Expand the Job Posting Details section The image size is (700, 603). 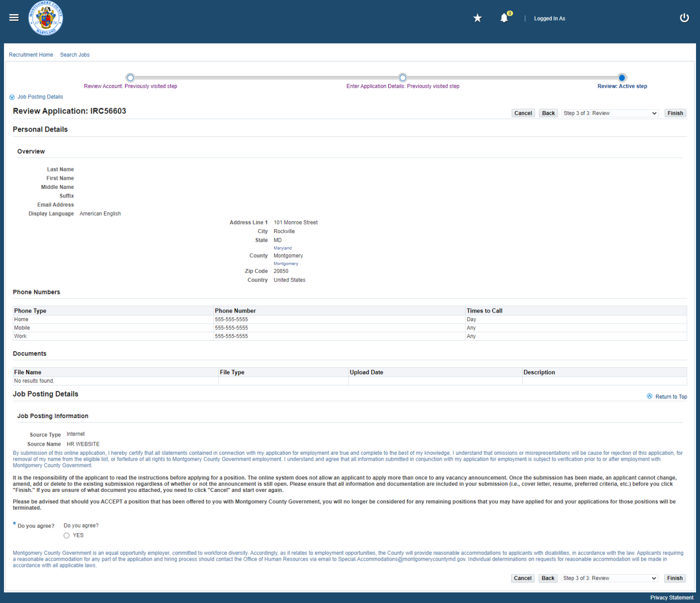[x=12, y=97]
